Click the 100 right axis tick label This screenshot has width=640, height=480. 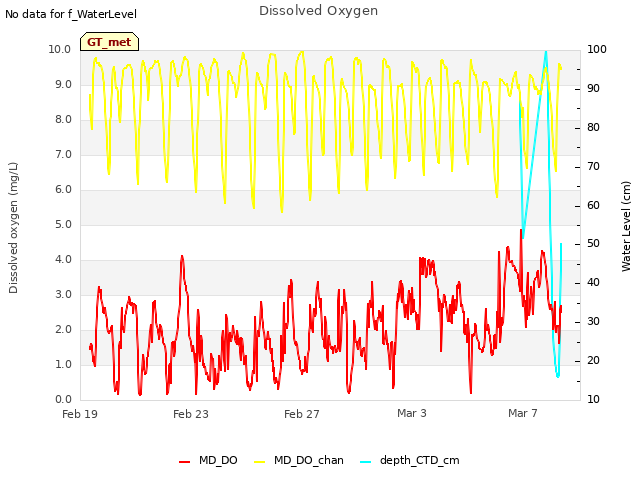[597, 49]
